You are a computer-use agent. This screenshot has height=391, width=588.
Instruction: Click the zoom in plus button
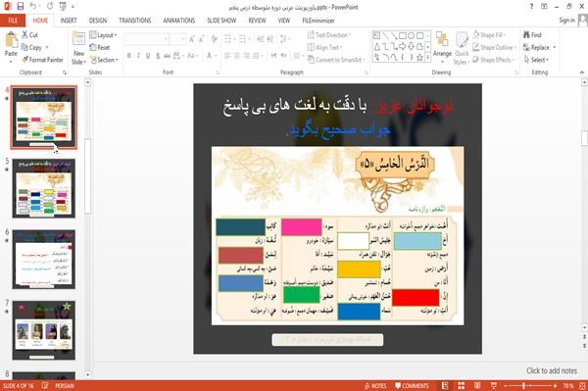[x=555, y=386]
